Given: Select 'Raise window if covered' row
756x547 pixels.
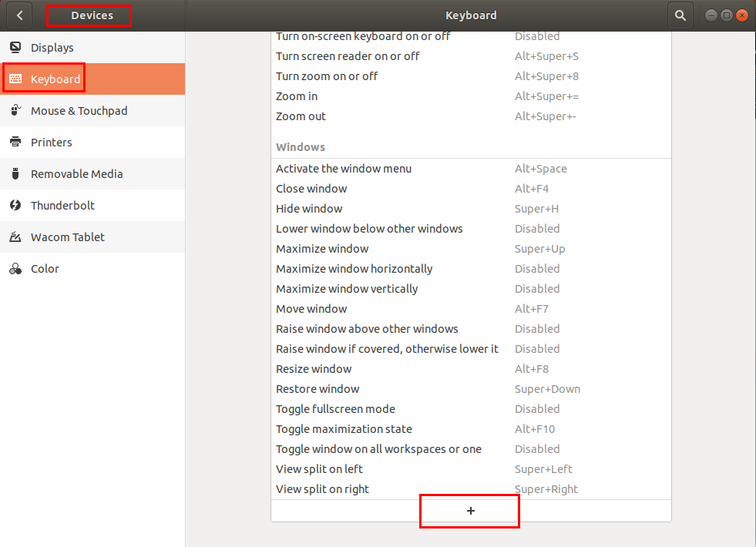Looking at the screenshot, I should (471, 349).
